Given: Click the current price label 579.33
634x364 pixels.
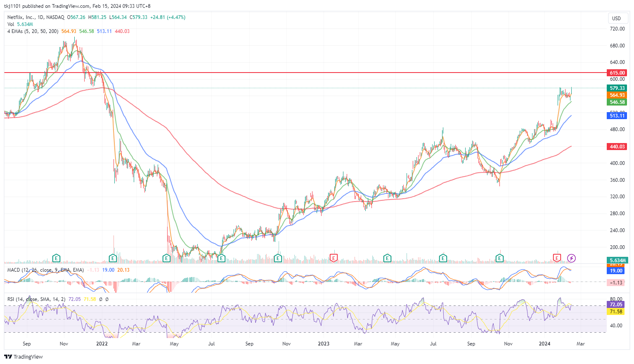Looking at the screenshot, I should (617, 88).
